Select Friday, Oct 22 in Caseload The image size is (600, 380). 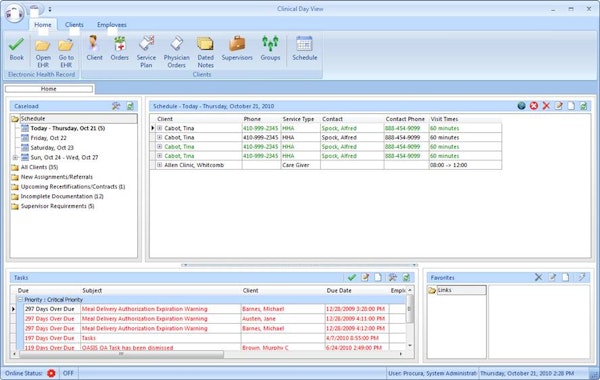[x=48, y=138]
